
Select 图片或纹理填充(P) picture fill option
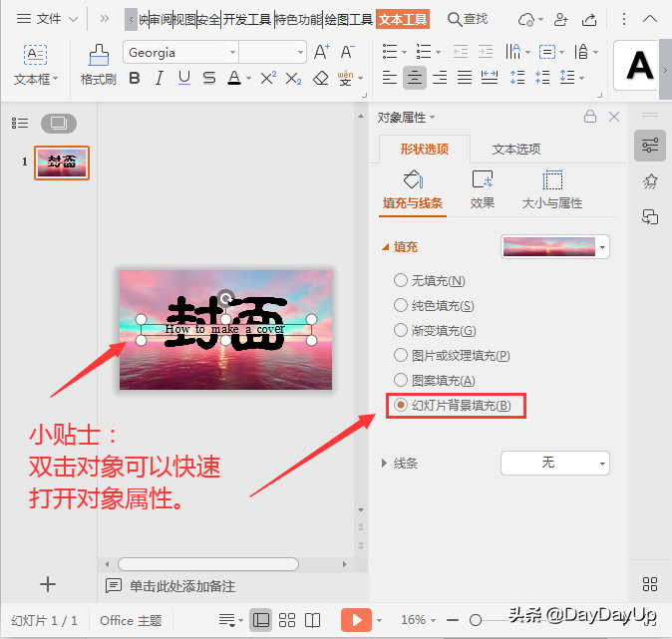[452, 355]
